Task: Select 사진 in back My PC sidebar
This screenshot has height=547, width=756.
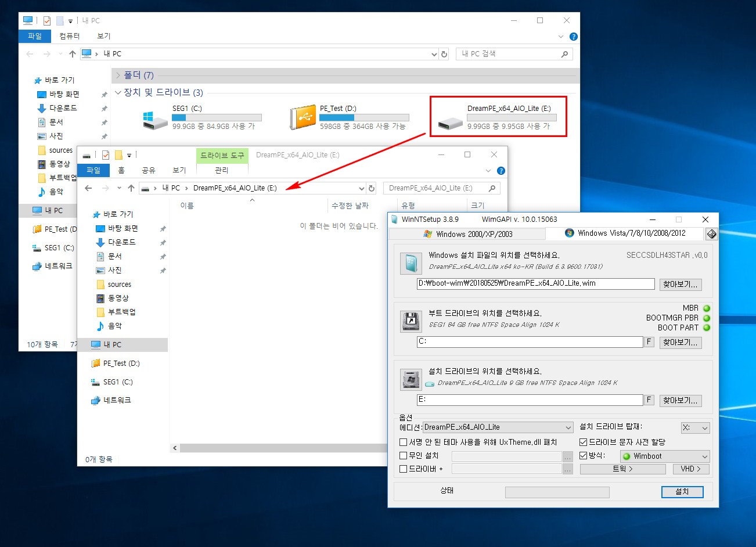Action: 50,136
